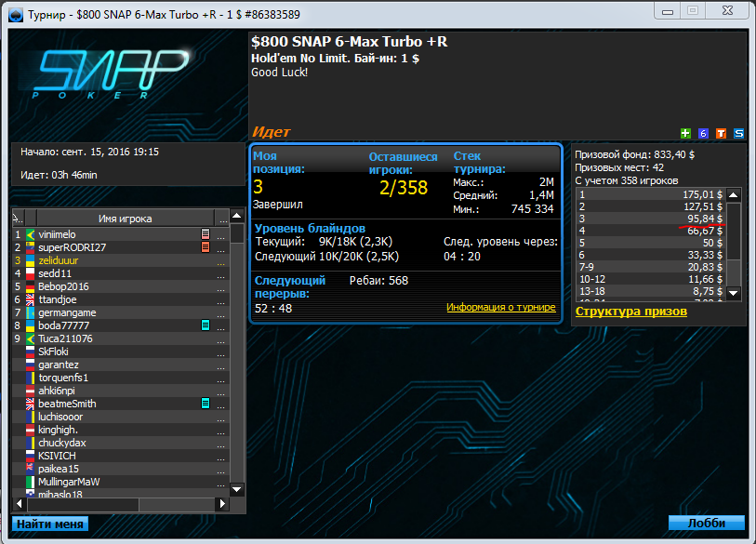Click the up arrow of prize list scrollbar
756x544 pixels.
734,195
